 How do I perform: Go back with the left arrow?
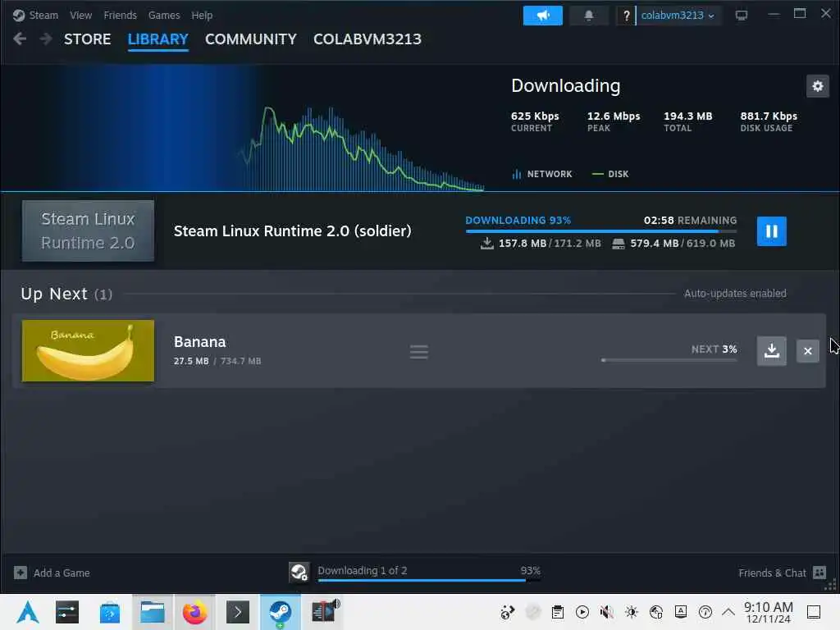tap(20, 39)
